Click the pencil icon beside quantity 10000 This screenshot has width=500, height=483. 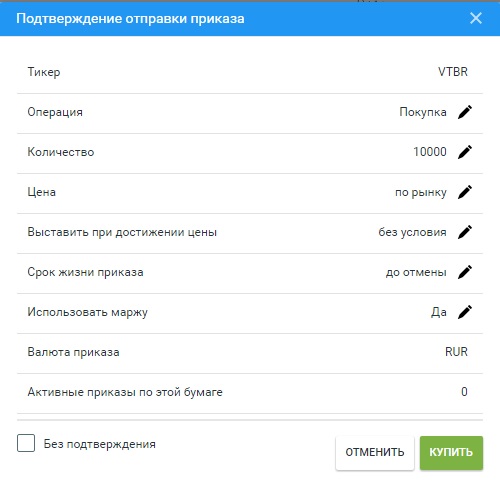tap(465, 152)
